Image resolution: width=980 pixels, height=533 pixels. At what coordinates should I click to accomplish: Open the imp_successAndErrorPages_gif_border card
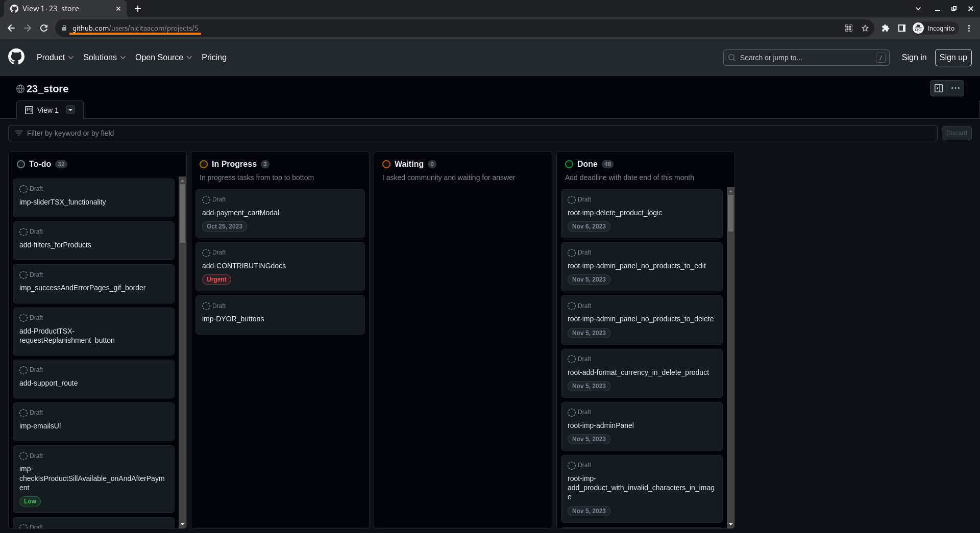(93, 284)
